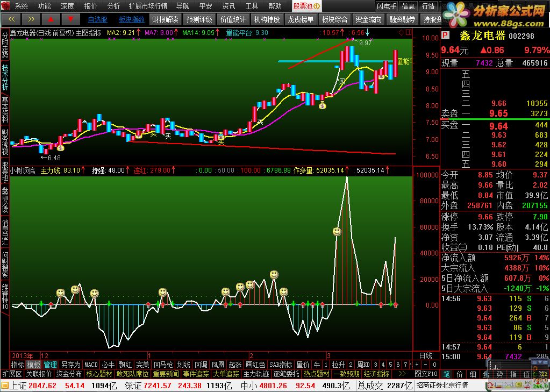Click the diamond icon at chart top-right
550x392 pixels.
point(401,33)
